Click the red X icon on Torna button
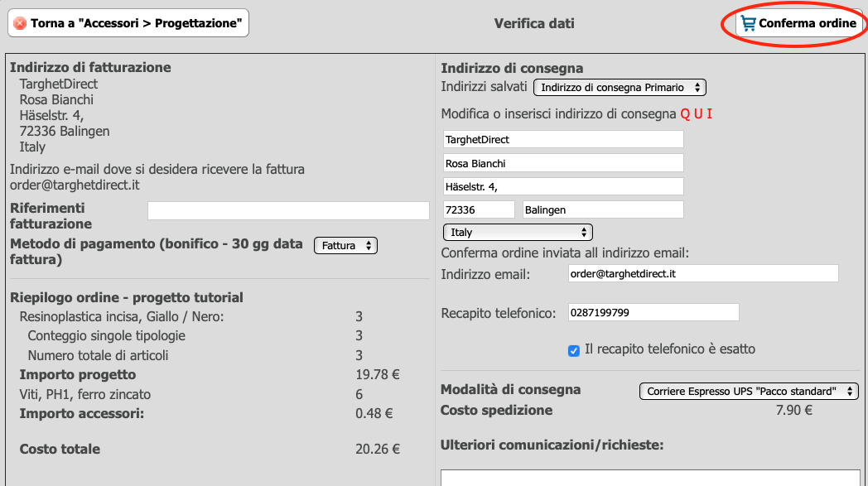Screen dimensions: 868x486 click(x=20, y=23)
